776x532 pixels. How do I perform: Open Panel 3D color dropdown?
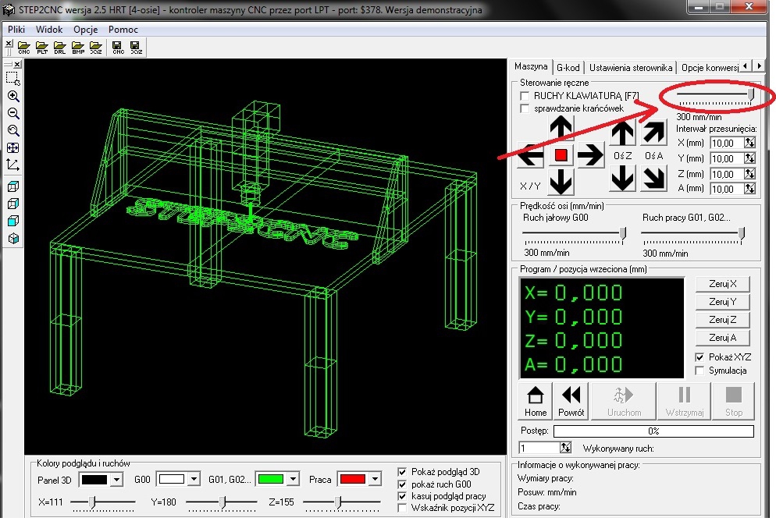tap(116, 479)
